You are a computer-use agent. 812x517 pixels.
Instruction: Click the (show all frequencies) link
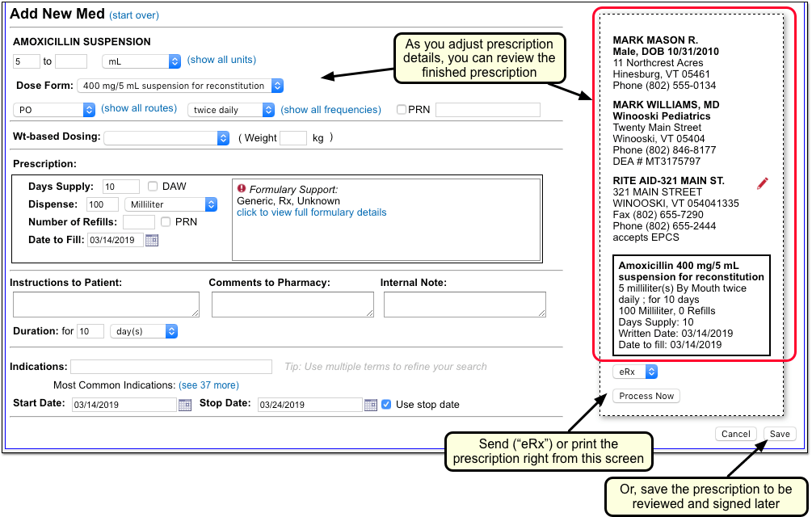click(x=331, y=110)
